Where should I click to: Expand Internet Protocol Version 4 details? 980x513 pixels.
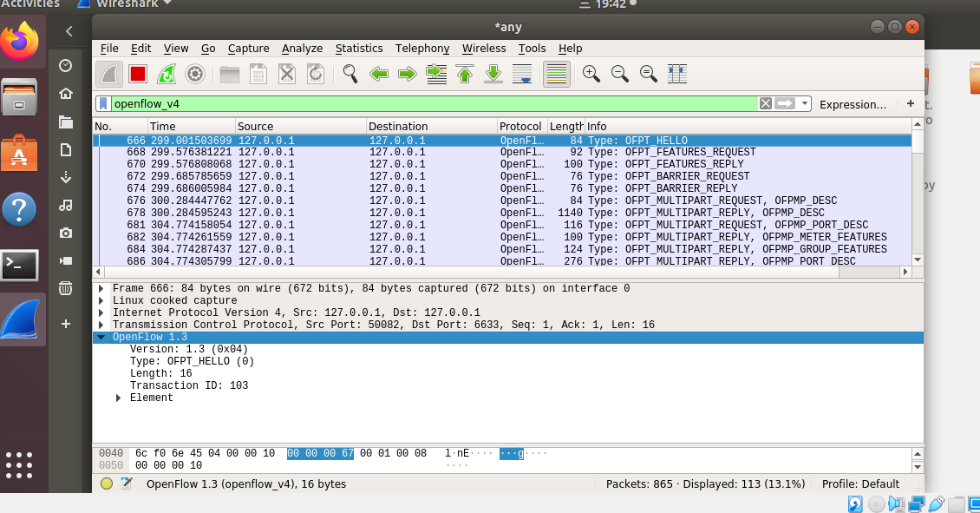pos(101,312)
